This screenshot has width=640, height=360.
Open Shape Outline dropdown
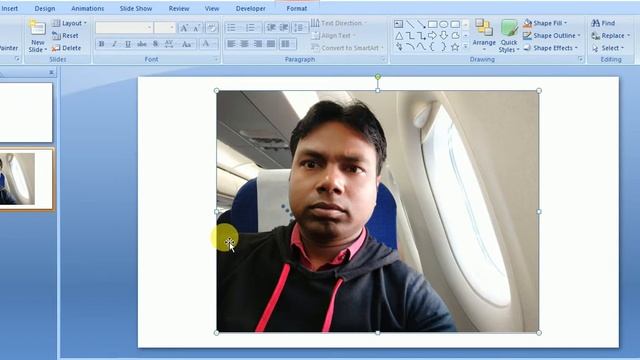pos(551,36)
